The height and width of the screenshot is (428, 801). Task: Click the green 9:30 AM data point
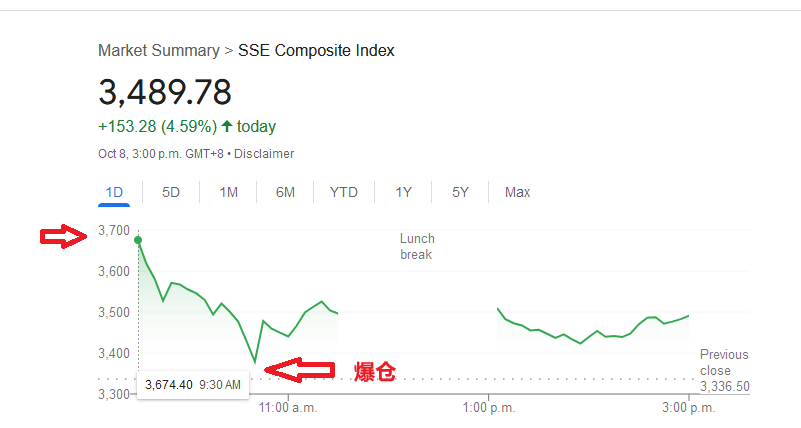(x=138, y=239)
